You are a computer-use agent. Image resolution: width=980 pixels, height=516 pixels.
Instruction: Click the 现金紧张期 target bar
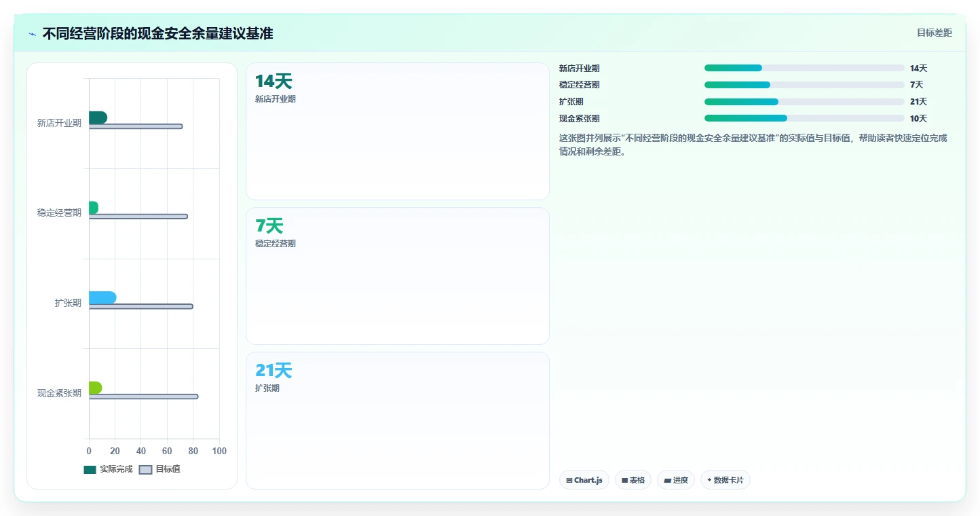(143, 397)
